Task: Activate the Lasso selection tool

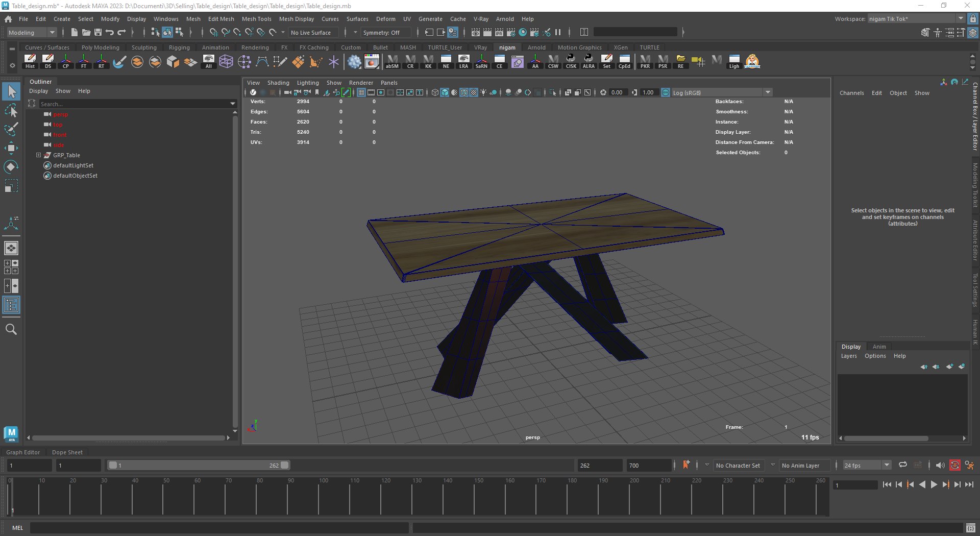Action: click(x=11, y=110)
